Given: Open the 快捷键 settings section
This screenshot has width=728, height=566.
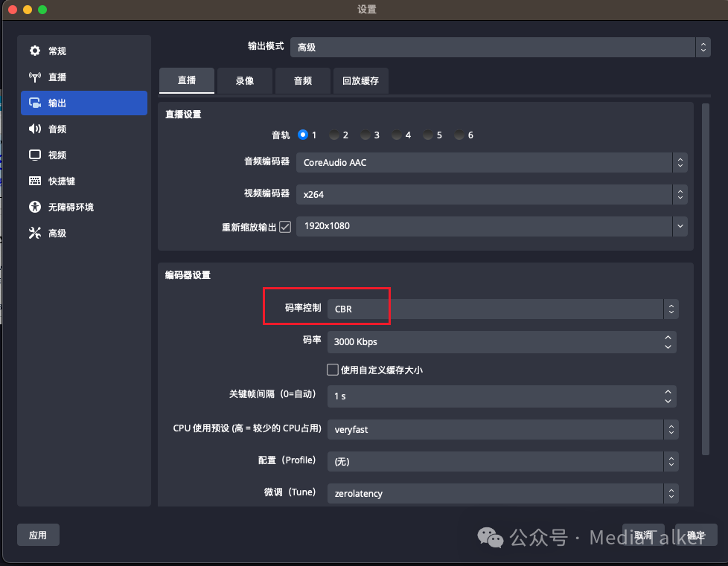Looking at the screenshot, I should click(52, 181).
